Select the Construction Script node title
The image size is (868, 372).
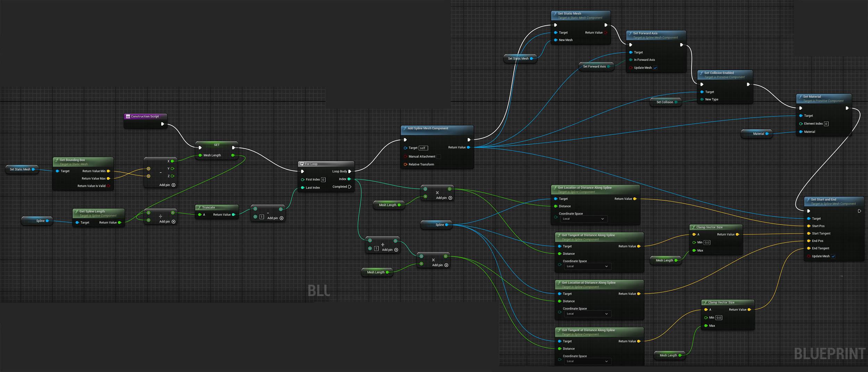coord(145,116)
